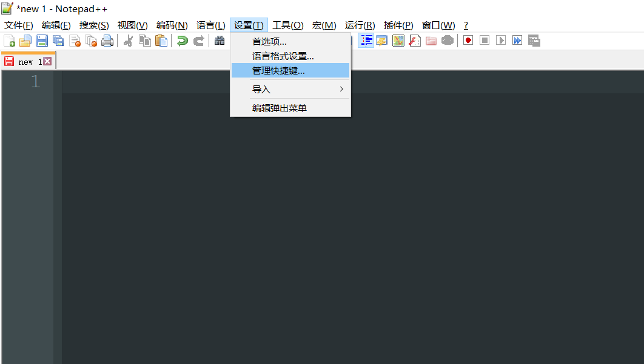Screen dimensions: 644x364
Task: Click 管理快捷键... menu entry
Action: coord(290,71)
